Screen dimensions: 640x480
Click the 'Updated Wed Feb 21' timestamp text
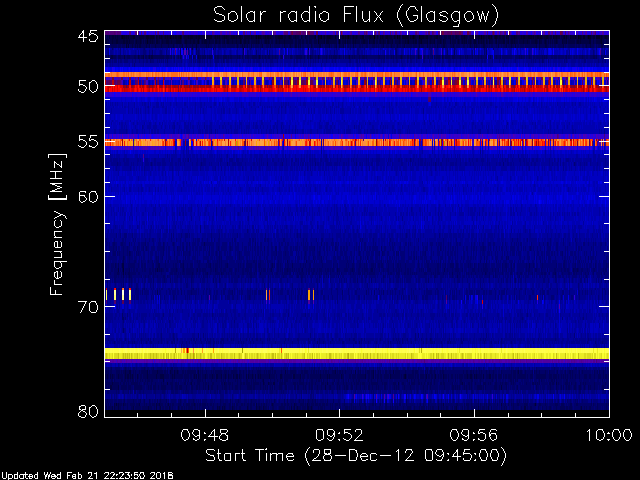click(87, 476)
